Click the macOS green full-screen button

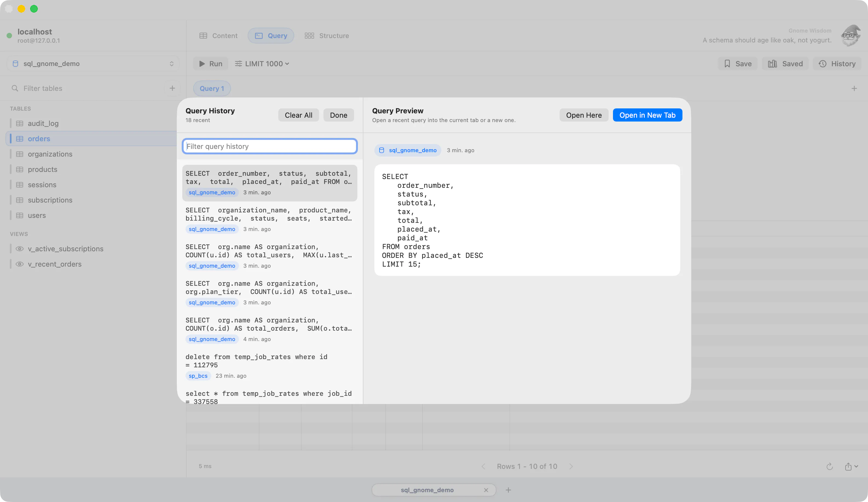34,9
